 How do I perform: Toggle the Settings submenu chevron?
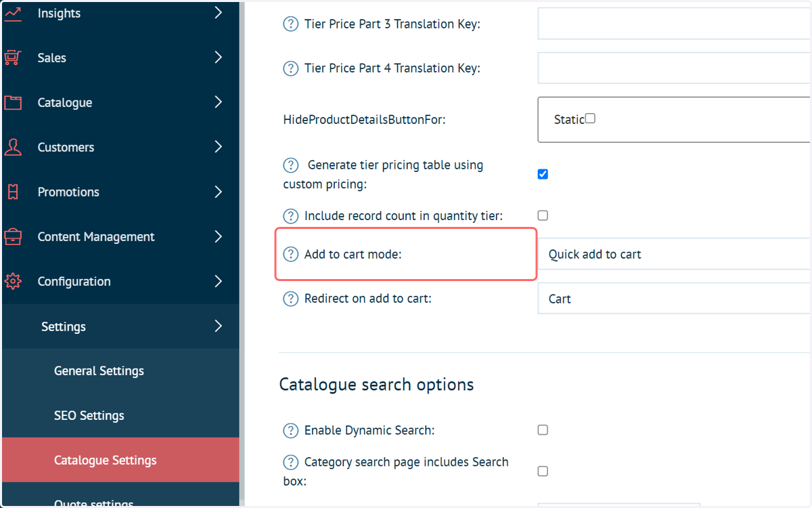coord(218,326)
